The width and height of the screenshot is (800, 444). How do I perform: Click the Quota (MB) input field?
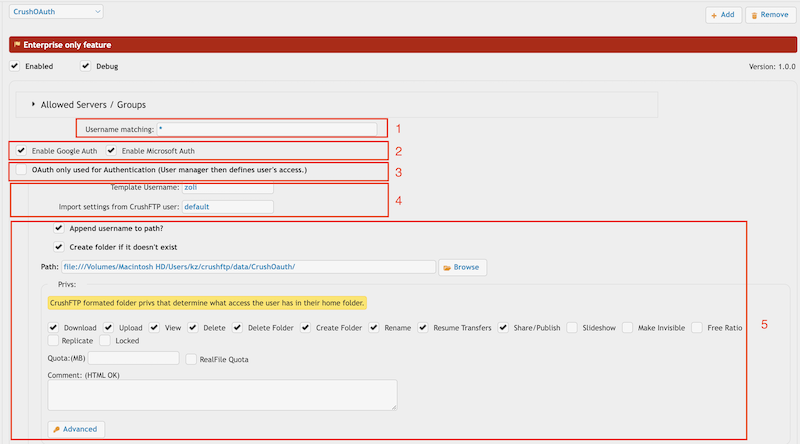click(134, 358)
